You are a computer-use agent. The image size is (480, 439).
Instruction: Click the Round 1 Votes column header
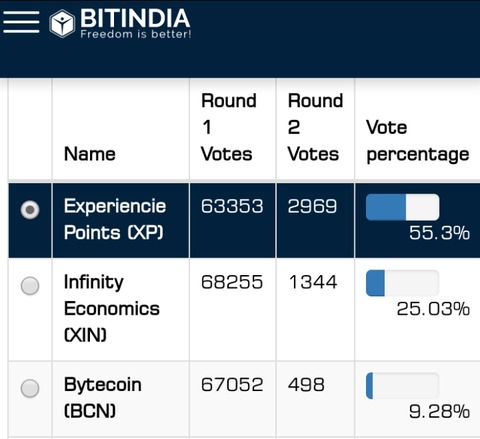click(229, 127)
